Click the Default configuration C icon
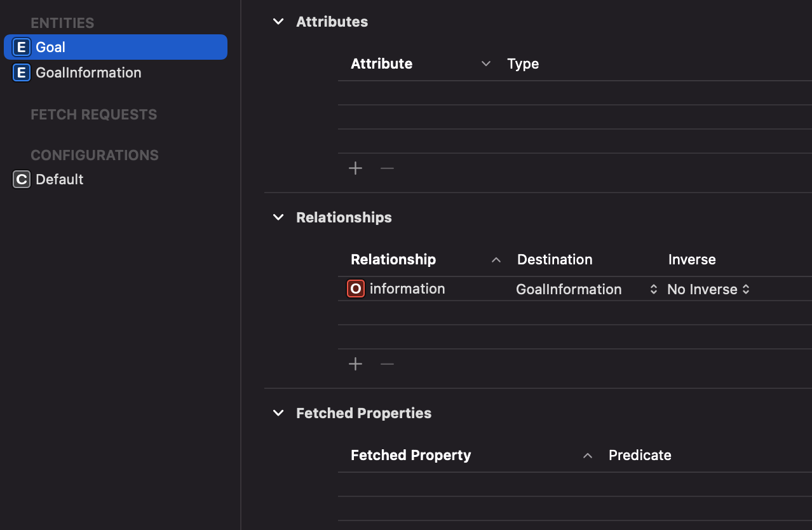Screen dimensions: 812x530 coord(22,179)
